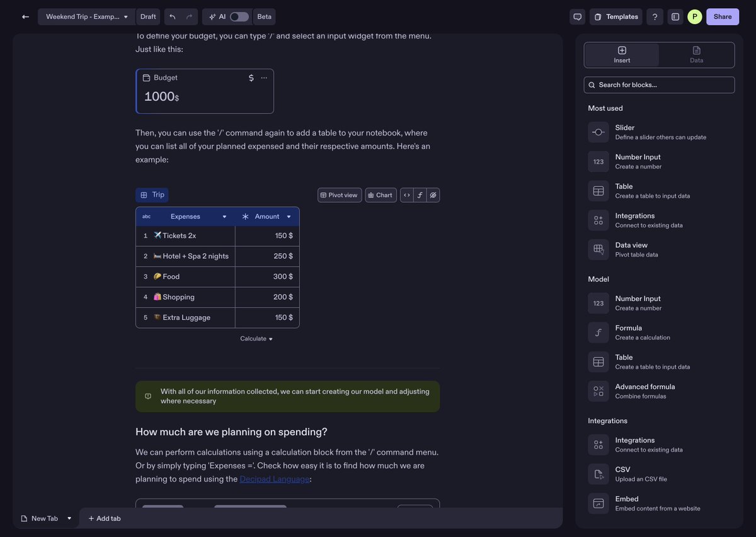Click the Extra Luggage cell
Image resolution: width=756 pixels, height=537 pixels.
(x=185, y=318)
